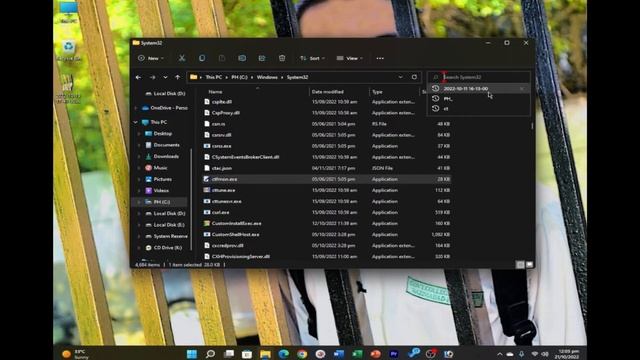Image resolution: width=640 pixels, height=360 pixels.
Task: Open the View dropdown
Action: [x=349, y=58]
